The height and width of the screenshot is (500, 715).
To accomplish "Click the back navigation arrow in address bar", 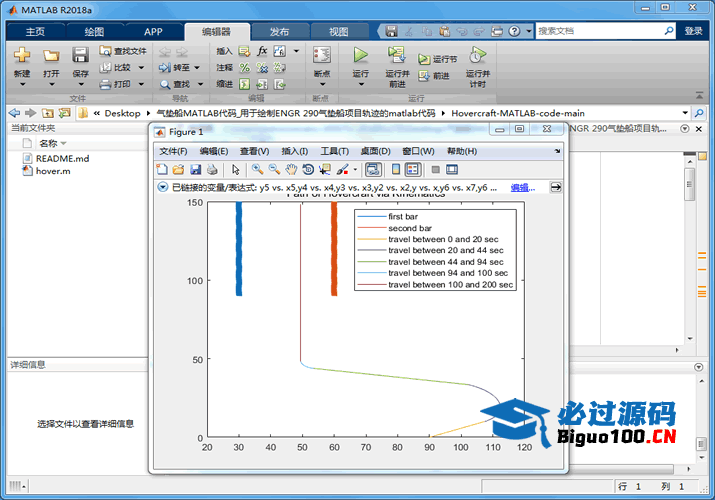I will [x=14, y=113].
